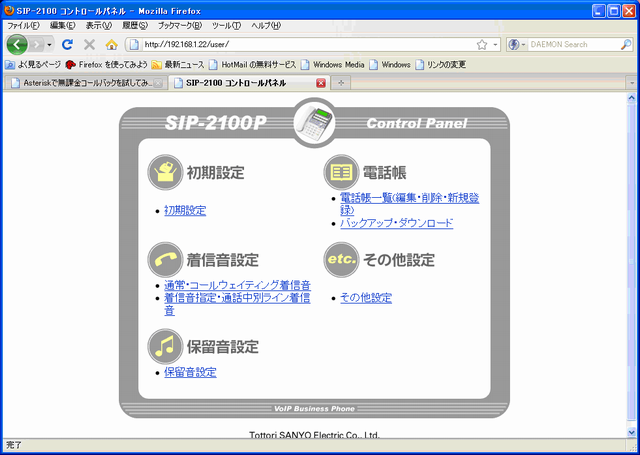This screenshot has width=640, height=455.
Task: Open the ブックマーク(B) menu
Action: (179, 25)
